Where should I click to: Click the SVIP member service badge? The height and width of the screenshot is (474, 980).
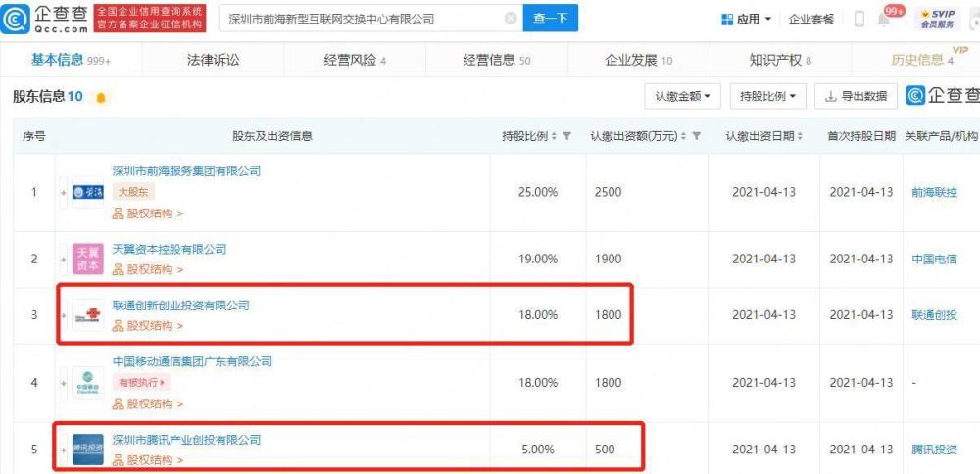pyautogui.click(x=938, y=19)
